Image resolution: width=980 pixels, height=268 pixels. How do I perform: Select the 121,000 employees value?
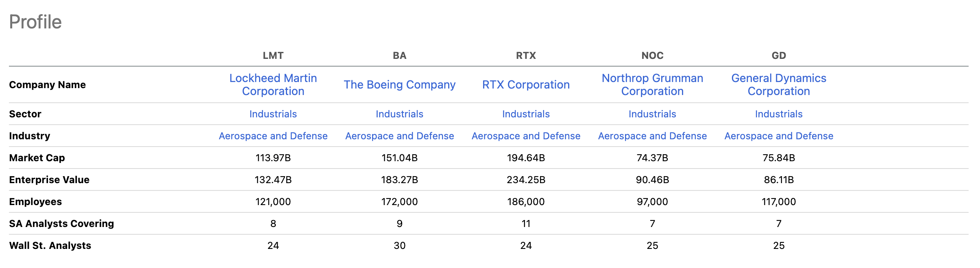[273, 202]
